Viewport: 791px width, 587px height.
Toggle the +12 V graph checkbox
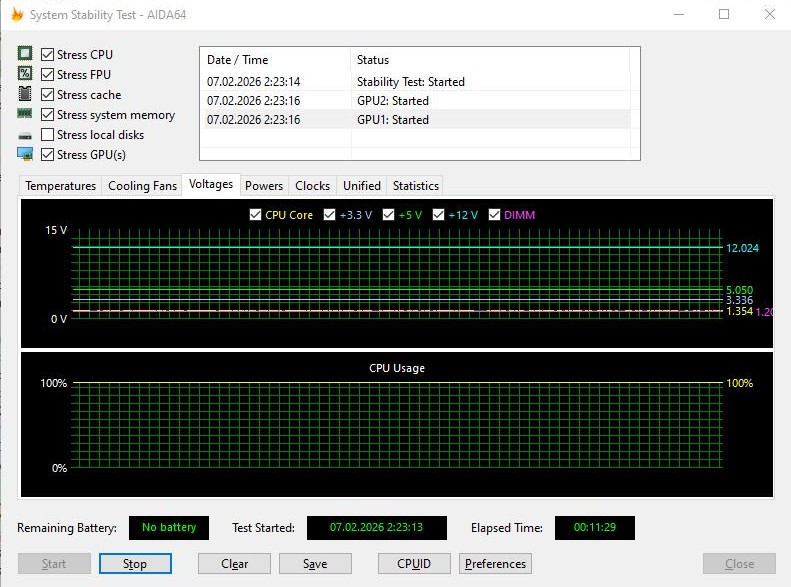[x=438, y=215]
